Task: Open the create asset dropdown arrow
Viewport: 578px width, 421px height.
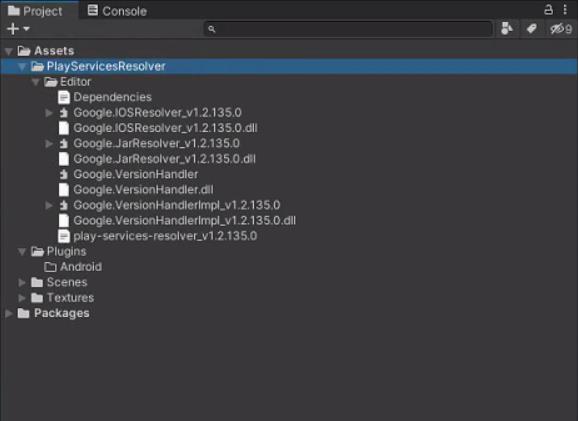Action: coord(26,28)
